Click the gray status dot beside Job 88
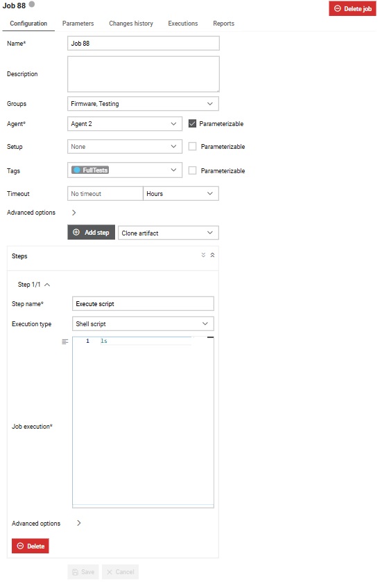Screen dimensions: 380x588 pyautogui.click(x=32, y=4)
